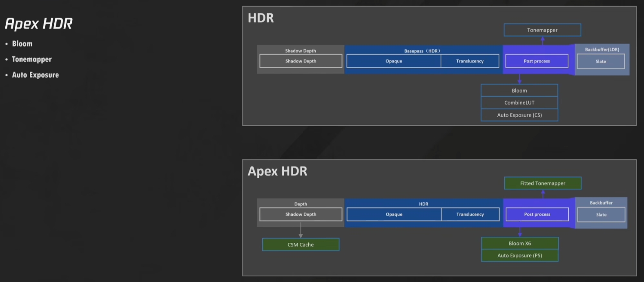Select Opaque box in top HDR diagram
The height and width of the screenshot is (282, 644).
(394, 61)
